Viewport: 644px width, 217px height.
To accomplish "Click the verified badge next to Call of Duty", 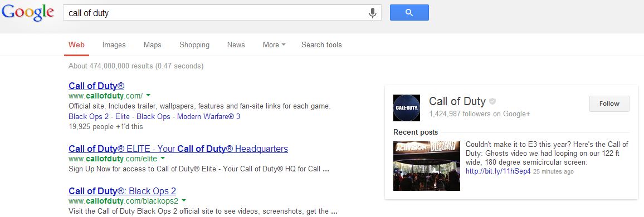I will pyautogui.click(x=492, y=101).
